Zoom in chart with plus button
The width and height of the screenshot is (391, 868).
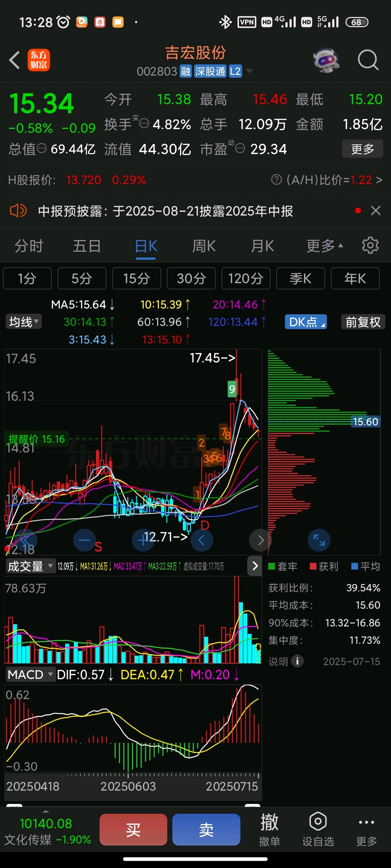click(143, 540)
